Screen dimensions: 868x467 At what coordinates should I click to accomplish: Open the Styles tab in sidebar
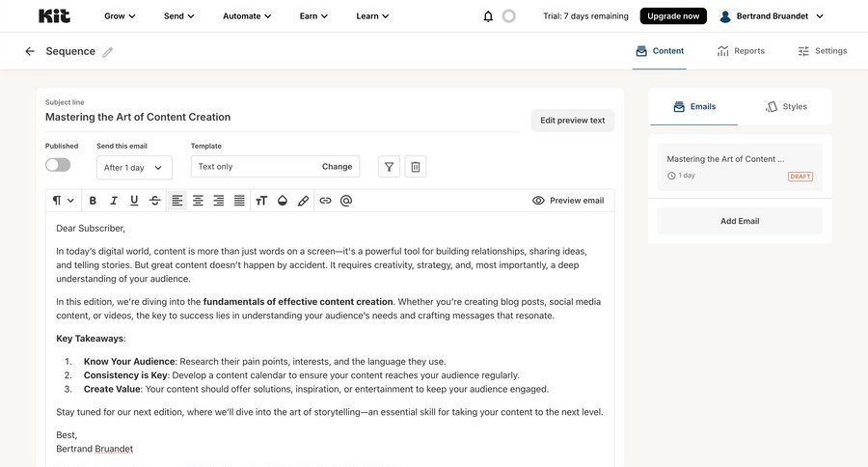786,107
